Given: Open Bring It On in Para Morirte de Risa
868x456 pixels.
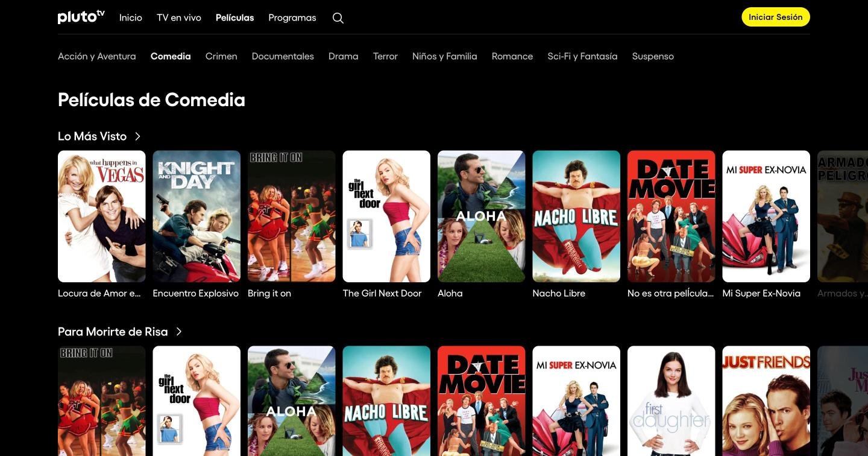Looking at the screenshot, I should pos(102,401).
